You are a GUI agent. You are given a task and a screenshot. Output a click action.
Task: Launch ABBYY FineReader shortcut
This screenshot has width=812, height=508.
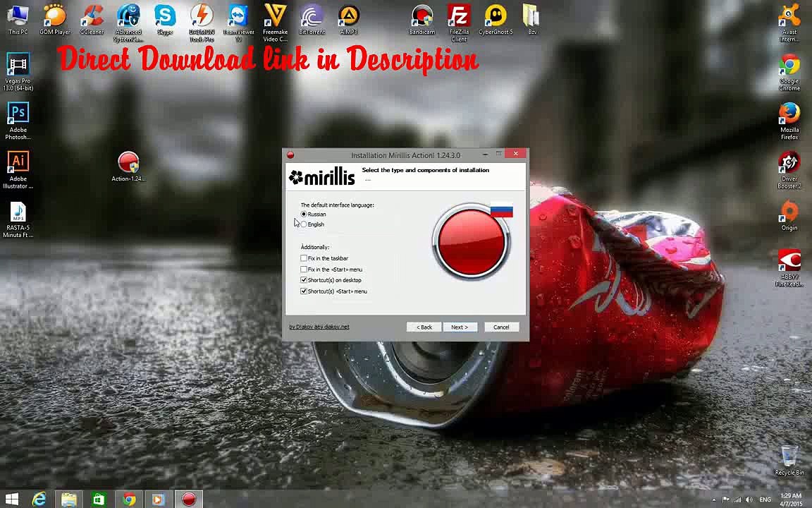click(789, 268)
